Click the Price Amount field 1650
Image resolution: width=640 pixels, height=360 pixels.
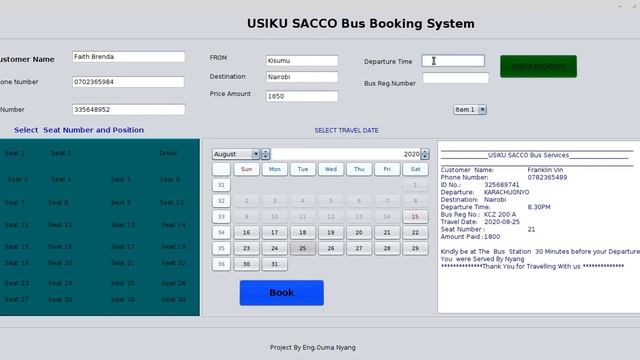[x=302, y=96]
